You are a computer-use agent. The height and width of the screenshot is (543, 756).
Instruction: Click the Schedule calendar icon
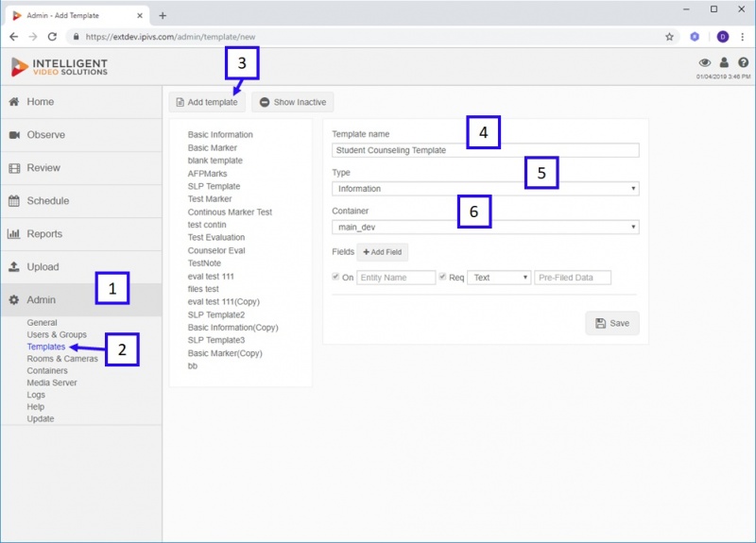point(14,201)
